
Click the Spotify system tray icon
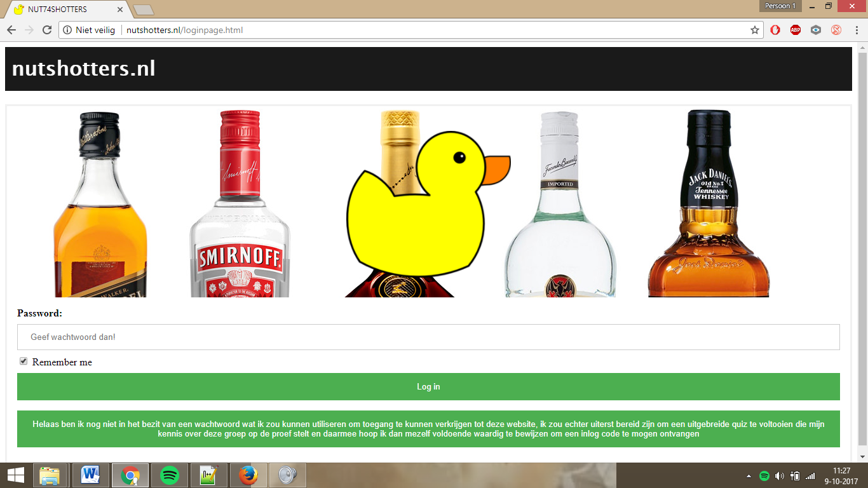pos(764,475)
